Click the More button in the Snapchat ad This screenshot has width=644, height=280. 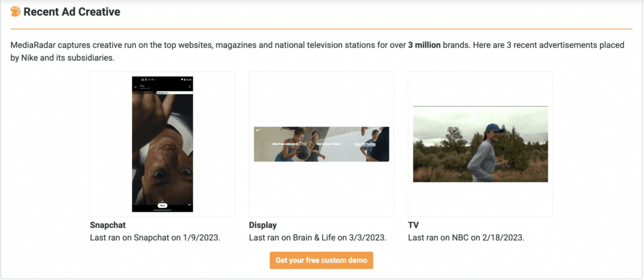162,205
